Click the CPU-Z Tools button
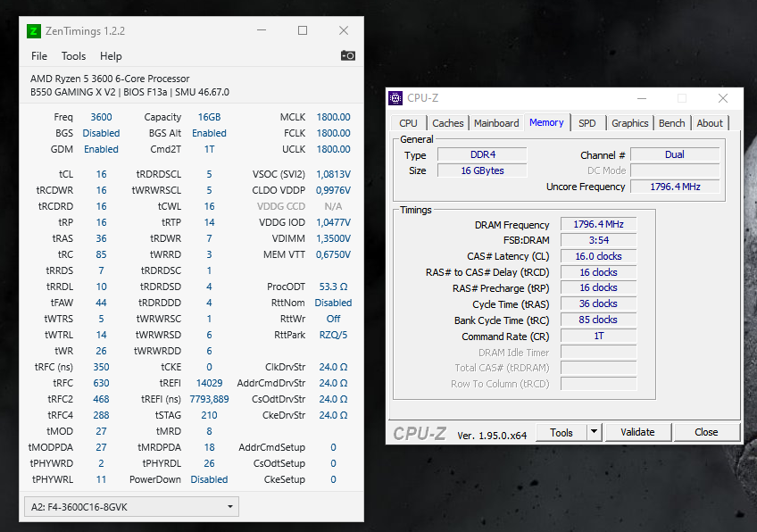Viewport: 757px width, 532px height. coord(561,433)
